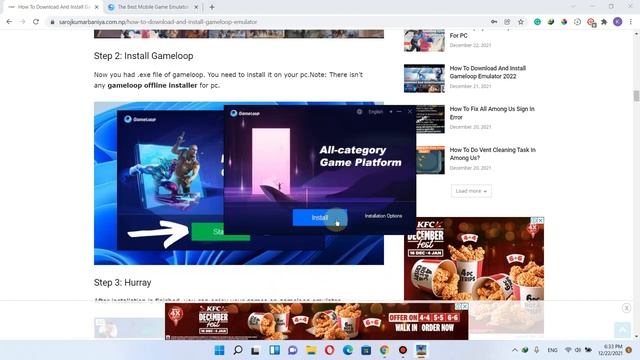Click the red record app taskbar icon
The image size is (640, 360).
(403, 350)
